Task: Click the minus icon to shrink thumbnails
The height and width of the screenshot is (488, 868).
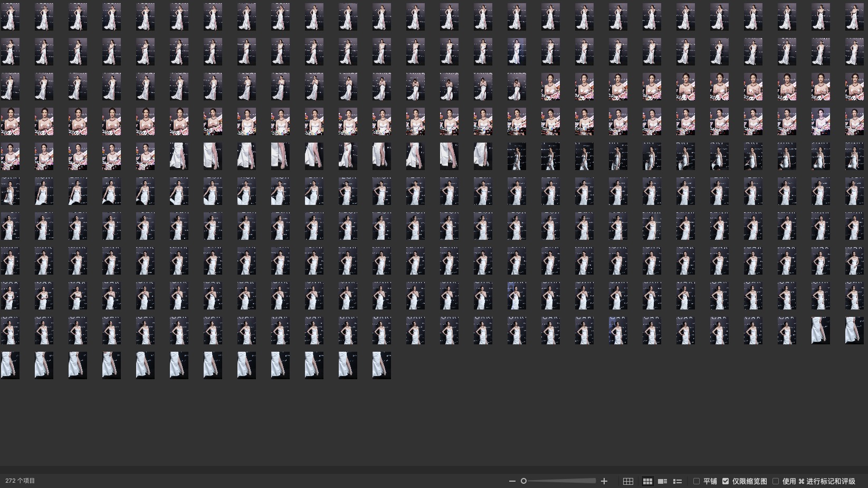Action: 512,481
